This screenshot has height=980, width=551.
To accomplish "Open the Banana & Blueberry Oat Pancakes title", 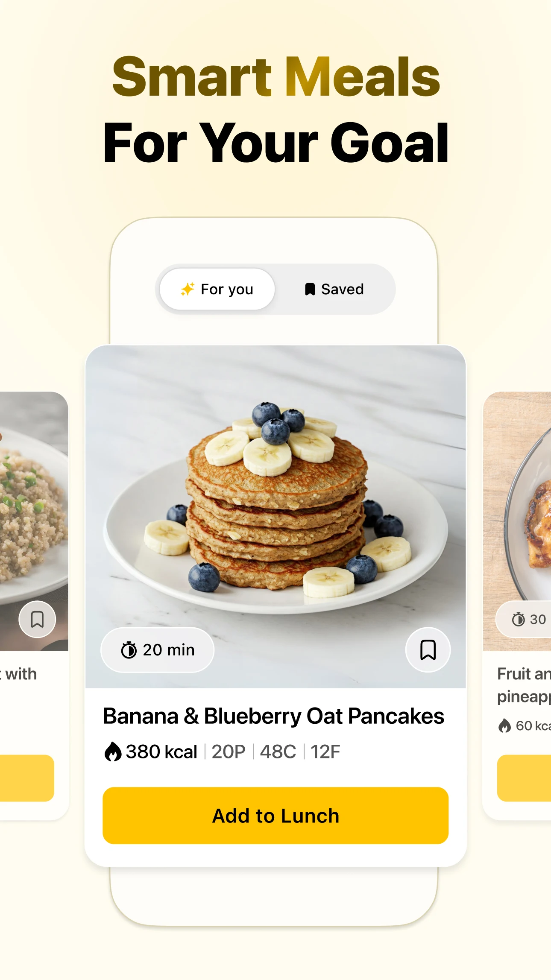I will tap(273, 717).
